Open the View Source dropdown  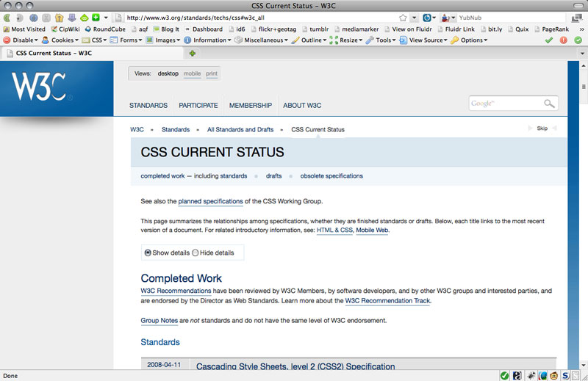pyautogui.click(x=425, y=40)
